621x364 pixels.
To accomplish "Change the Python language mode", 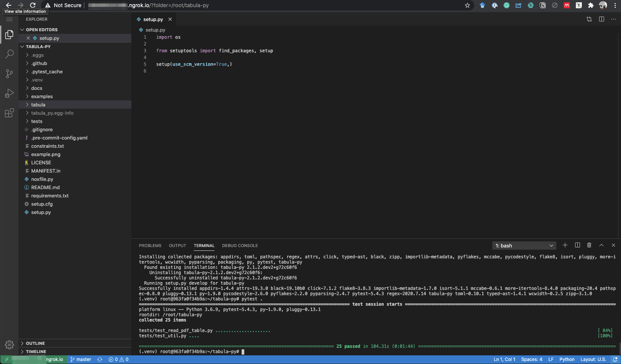I will (x=567, y=359).
